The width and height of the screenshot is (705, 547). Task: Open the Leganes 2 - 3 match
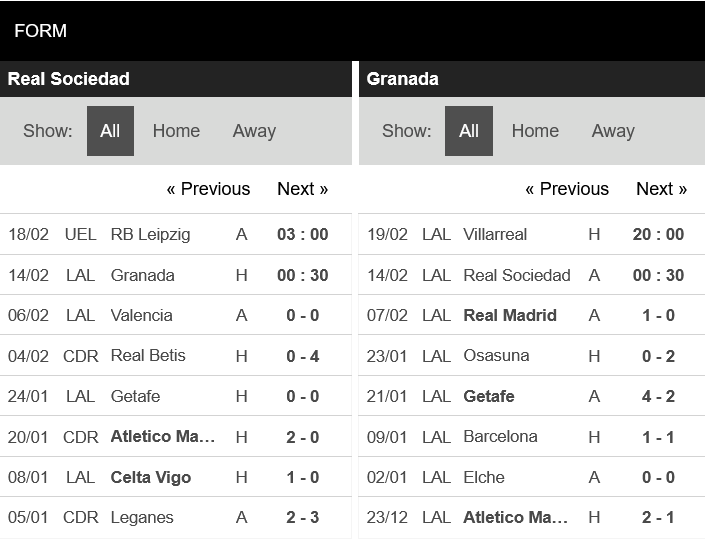pyautogui.click(x=302, y=517)
